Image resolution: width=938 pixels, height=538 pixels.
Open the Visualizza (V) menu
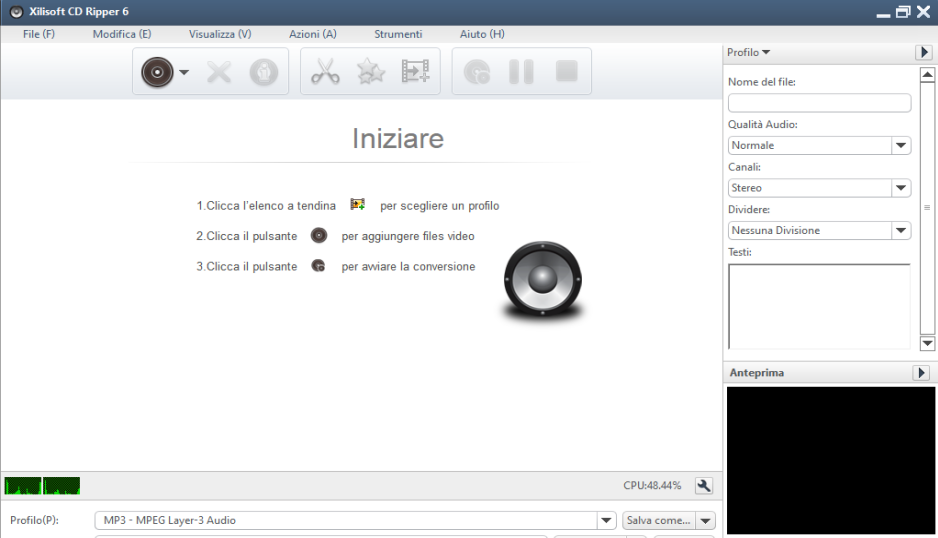[220, 34]
